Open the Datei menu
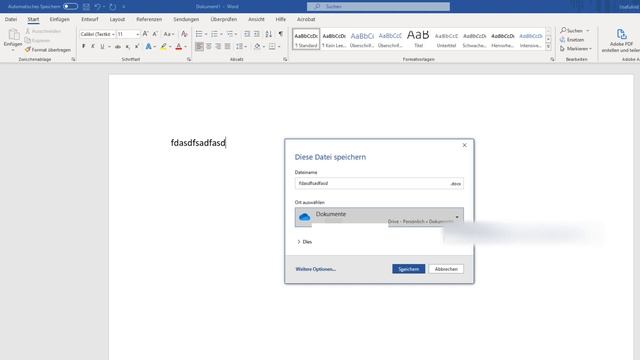This screenshot has width=640, height=360. (x=11, y=19)
